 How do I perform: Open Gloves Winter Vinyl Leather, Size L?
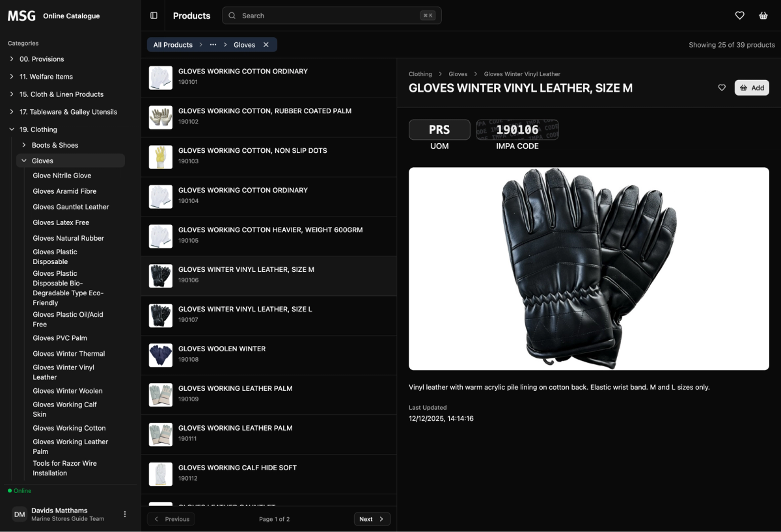point(269,315)
